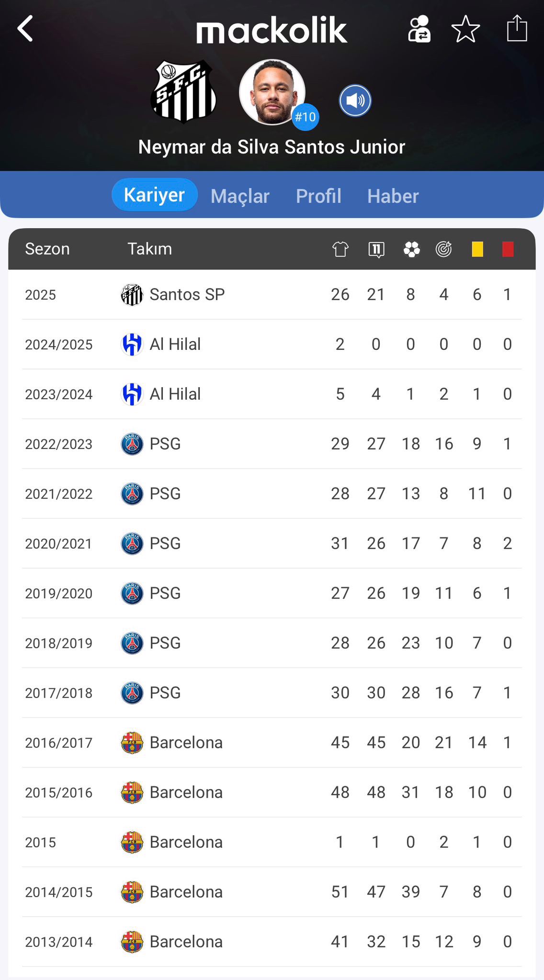This screenshot has width=544, height=980.
Task: Select the Kariyer tab
Action: pos(154,195)
